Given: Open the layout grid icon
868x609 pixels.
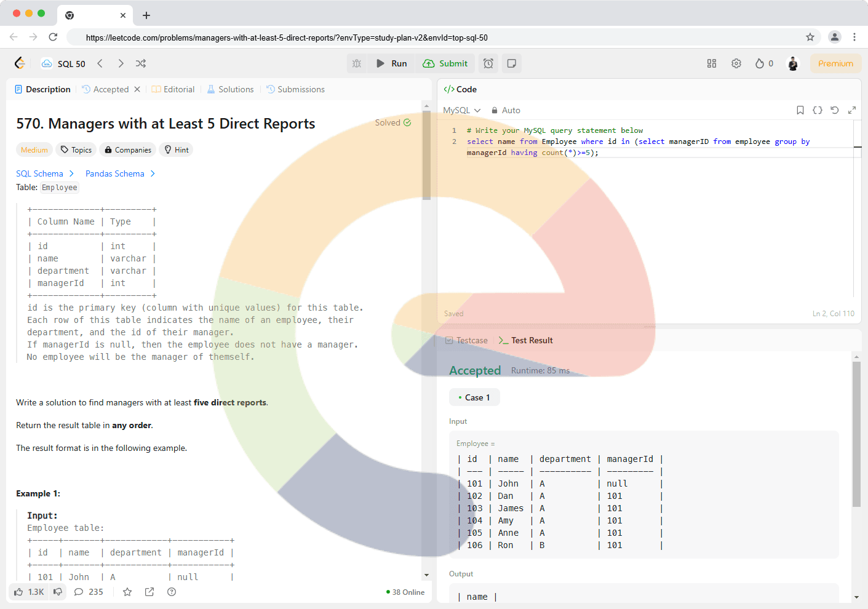Looking at the screenshot, I should 712,63.
